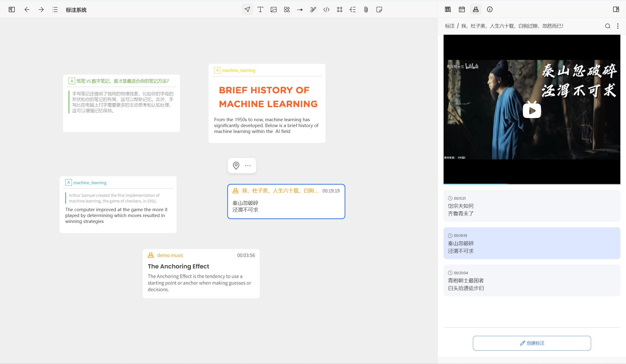Screen dimensions: 626x364
Task: Select the BRIEF HISTORY OF MACHINE LEARNING heading
Action: 268,97
